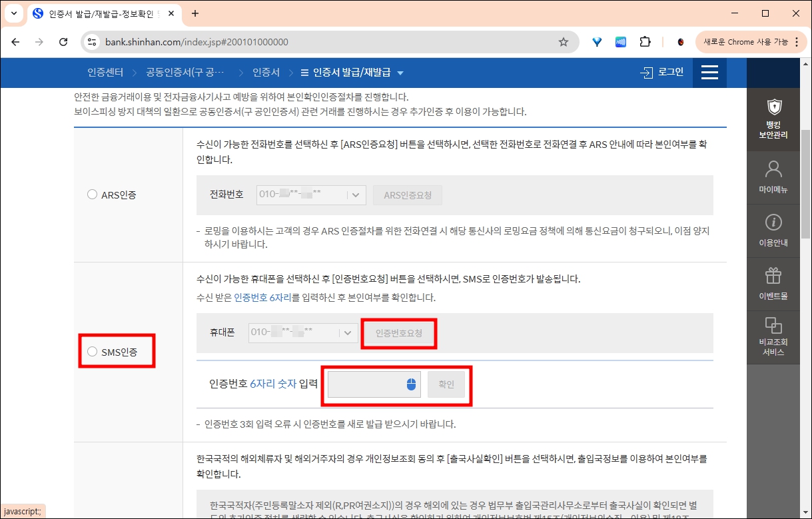Open the hamburger menu in the blue header

(x=709, y=73)
